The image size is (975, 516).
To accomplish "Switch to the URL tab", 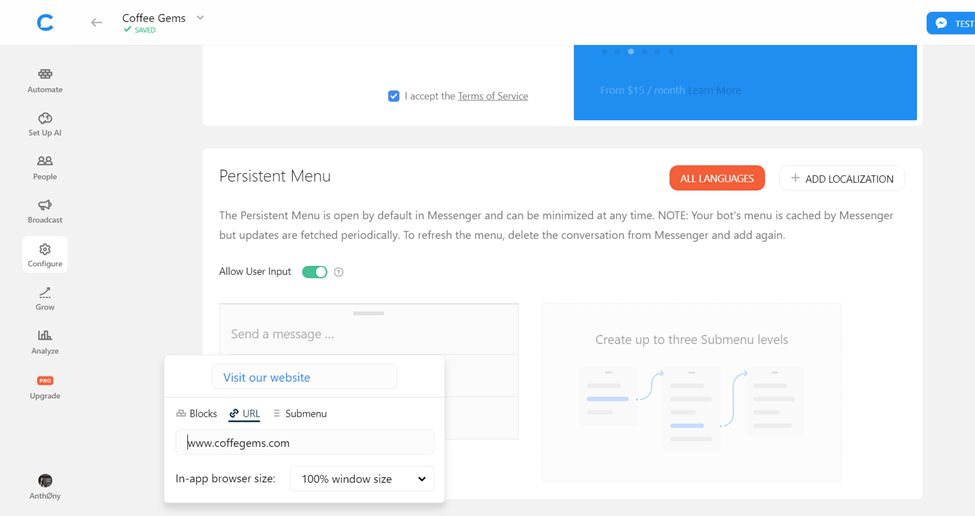I will [x=244, y=413].
